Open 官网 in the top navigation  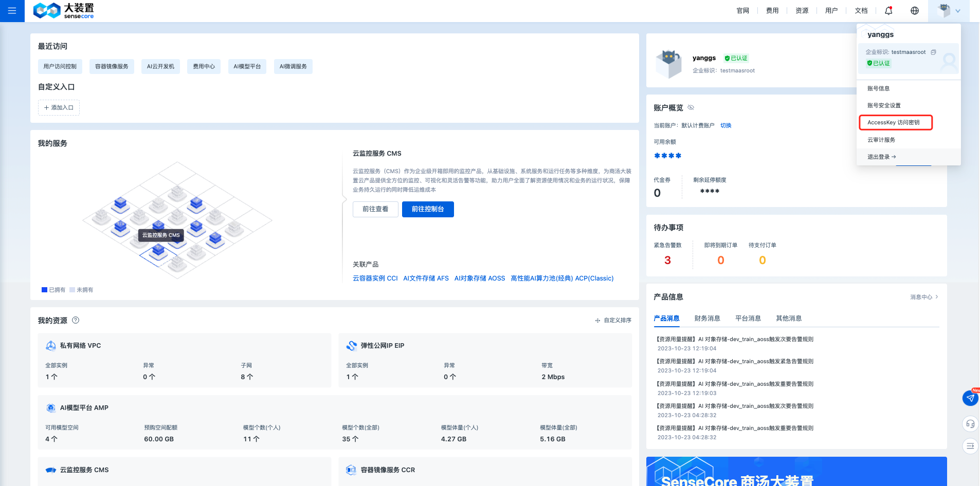(743, 11)
